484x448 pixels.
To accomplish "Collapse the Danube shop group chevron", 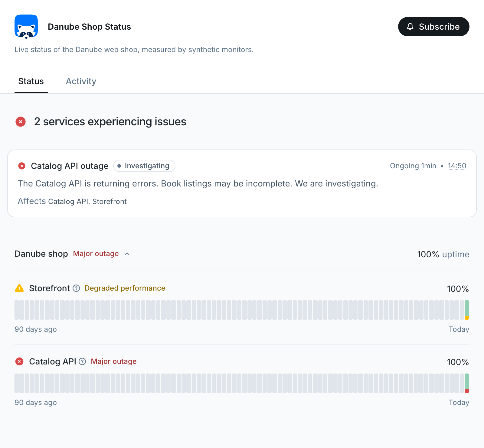I will pyautogui.click(x=127, y=254).
